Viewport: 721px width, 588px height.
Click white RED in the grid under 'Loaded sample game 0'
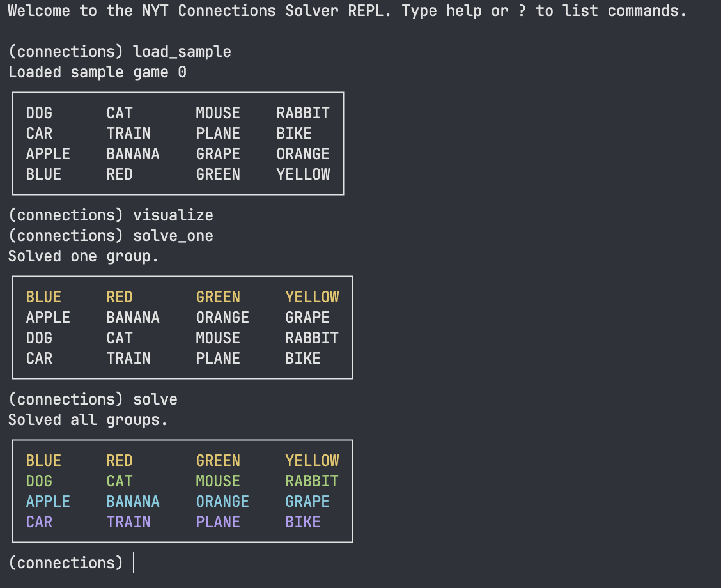point(120,174)
